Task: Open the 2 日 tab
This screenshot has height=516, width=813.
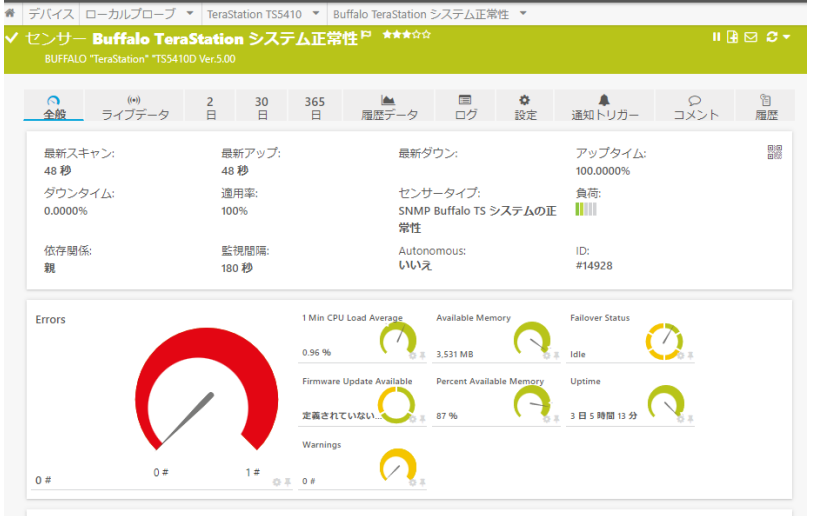Action: pyautogui.click(x=210, y=106)
